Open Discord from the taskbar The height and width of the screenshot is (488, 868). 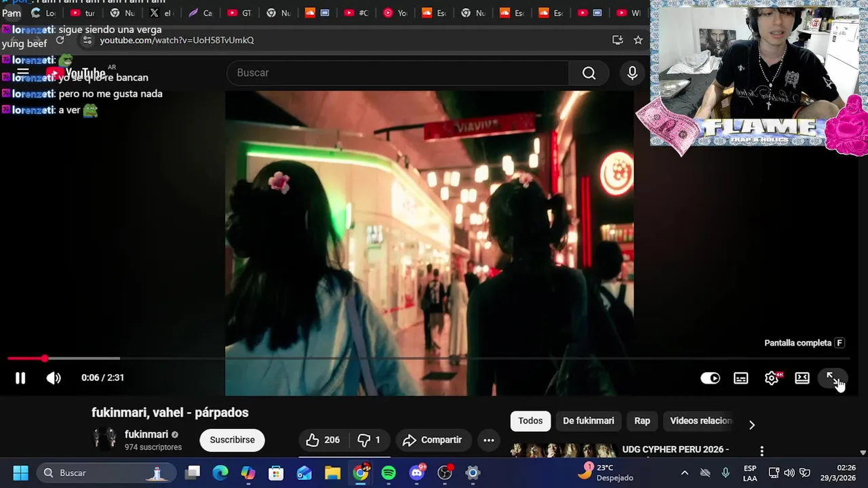coord(417,472)
